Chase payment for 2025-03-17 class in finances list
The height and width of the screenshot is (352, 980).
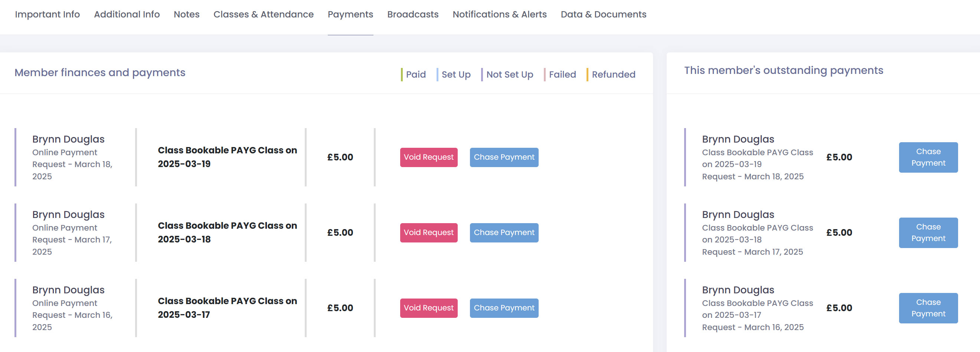coord(504,308)
